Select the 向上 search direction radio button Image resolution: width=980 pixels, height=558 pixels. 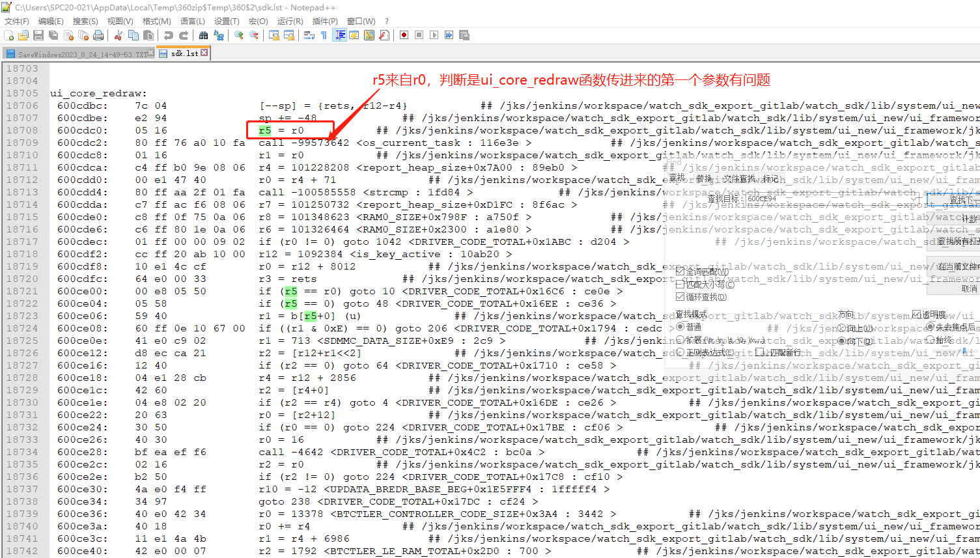pos(842,328)
